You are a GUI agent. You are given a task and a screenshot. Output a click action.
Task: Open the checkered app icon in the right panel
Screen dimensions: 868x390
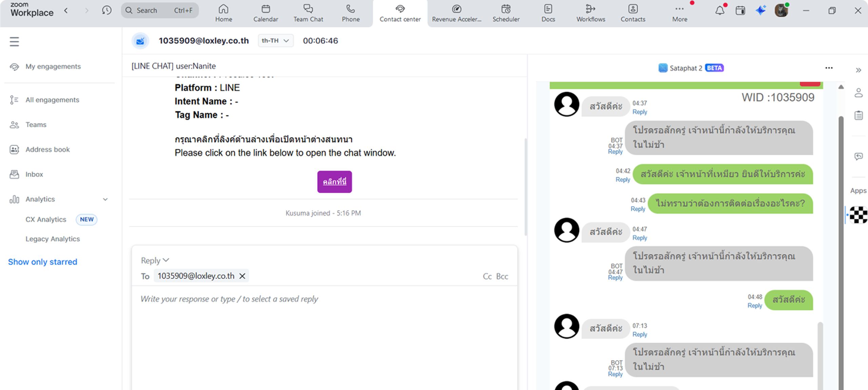pos(858,215)
